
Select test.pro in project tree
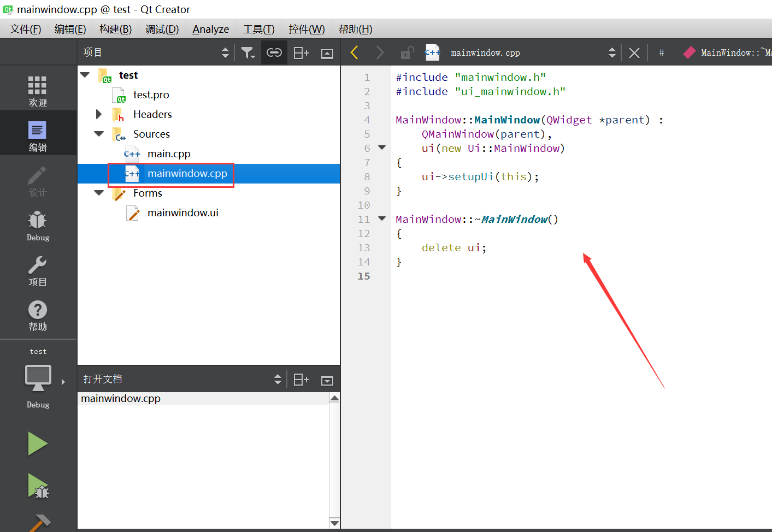pyautogui.click(x=151, y=95)
